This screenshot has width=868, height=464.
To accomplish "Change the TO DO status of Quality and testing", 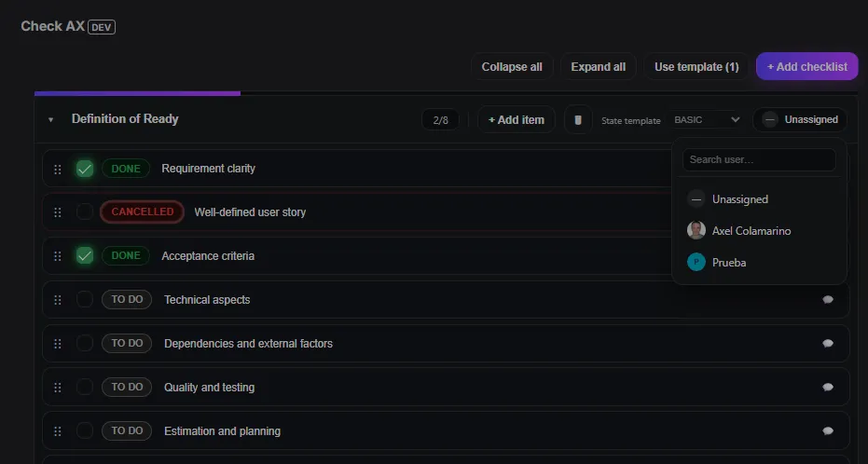I will tap(127, 387).
